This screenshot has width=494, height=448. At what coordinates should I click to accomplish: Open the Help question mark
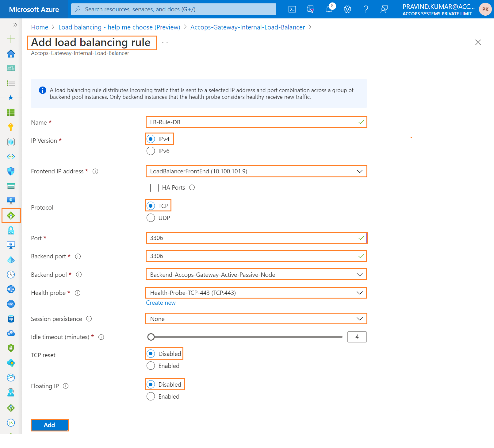[x=366, y=9]
